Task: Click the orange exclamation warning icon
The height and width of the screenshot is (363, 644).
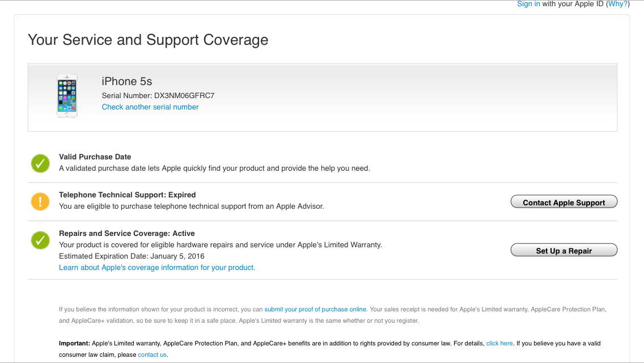Action: 40,201
